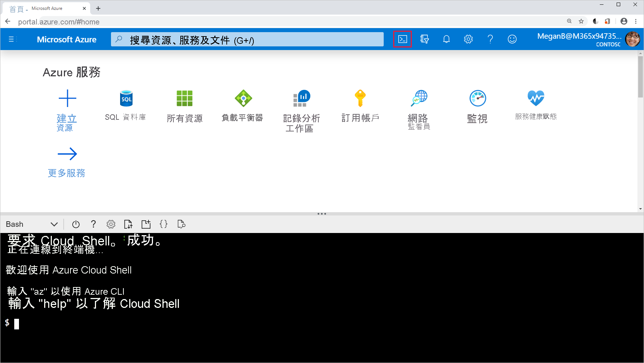Click the Cloud Shell resize handle dots
The height and width of the screenshot is (363, 644).
click(322, 214)
